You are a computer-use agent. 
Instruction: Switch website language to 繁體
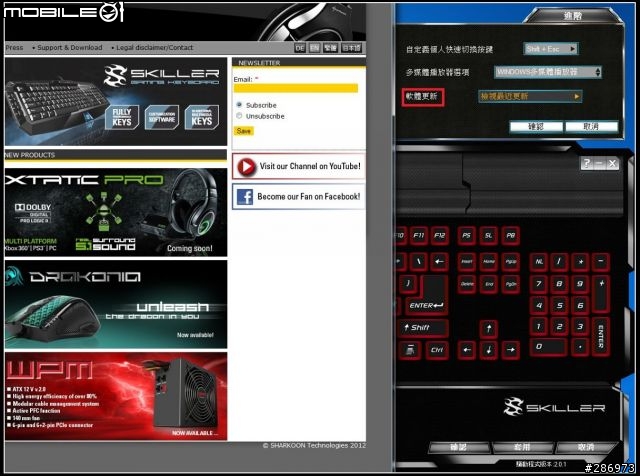[x=330, y=48]
